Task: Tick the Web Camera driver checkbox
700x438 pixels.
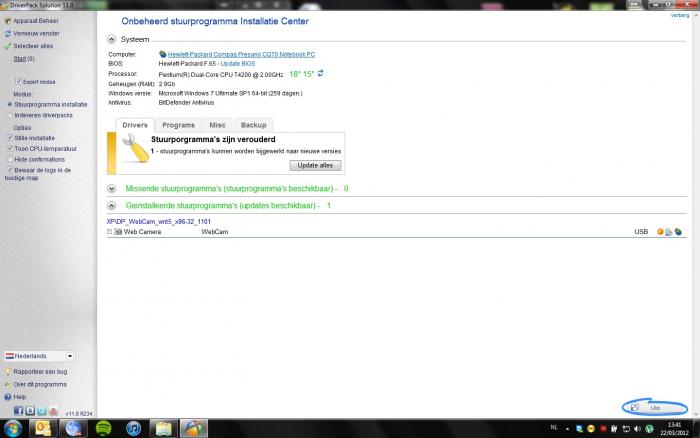Action: (109, 232)
